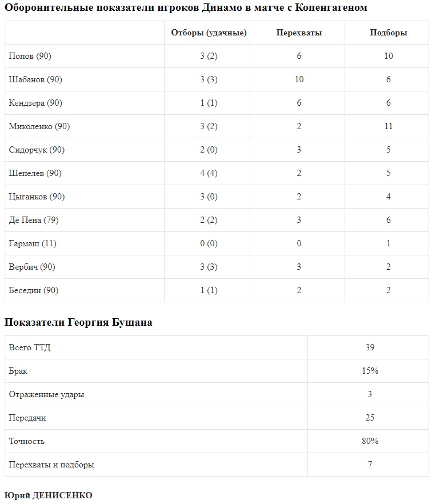Click the Всего ТТД row label

tap(30, 347)
